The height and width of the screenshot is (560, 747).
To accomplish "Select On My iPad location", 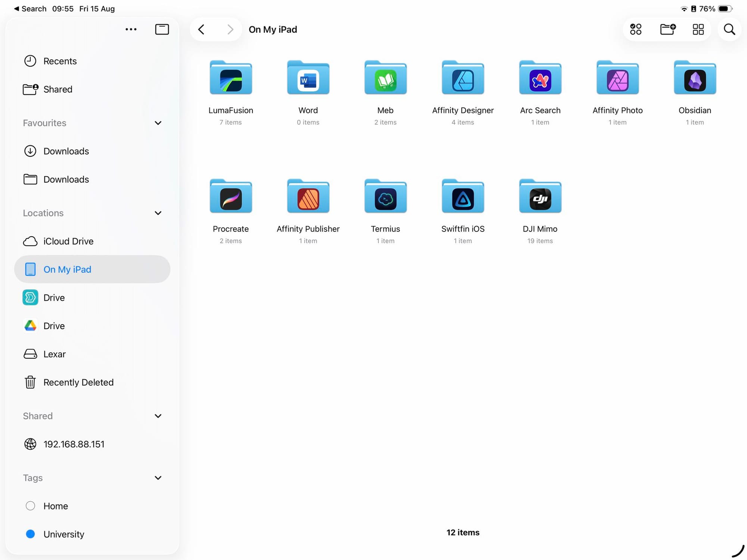I will [x=92, y=269].
